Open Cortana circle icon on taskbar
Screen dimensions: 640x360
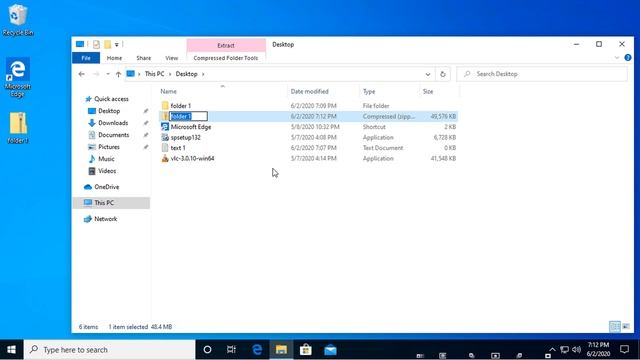click(x=207, y=350)
